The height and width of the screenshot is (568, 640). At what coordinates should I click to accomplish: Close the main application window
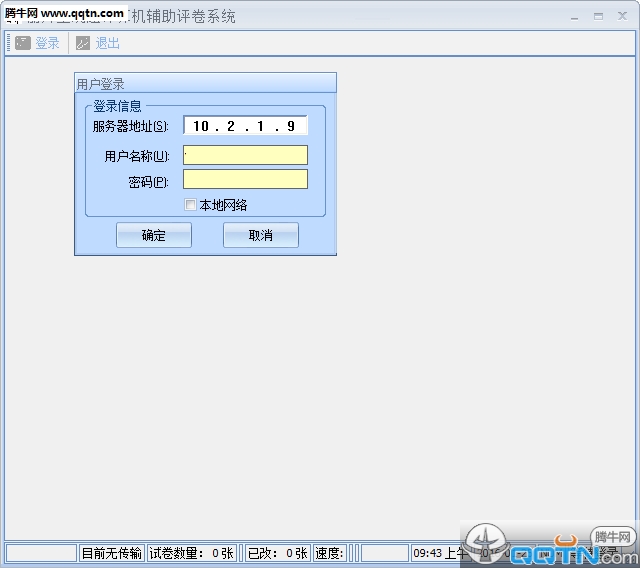pyautogui.click(x=622, y=16)
